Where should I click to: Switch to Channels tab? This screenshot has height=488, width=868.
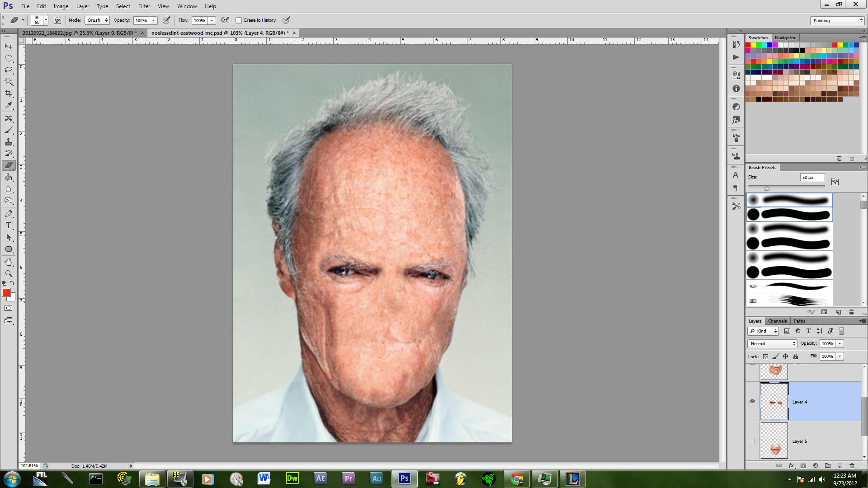pyautogui.click(x=777, y=321)
